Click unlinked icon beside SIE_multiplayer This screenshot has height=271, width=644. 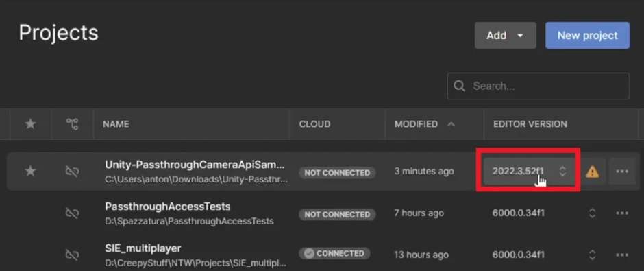tap(73, 255)
